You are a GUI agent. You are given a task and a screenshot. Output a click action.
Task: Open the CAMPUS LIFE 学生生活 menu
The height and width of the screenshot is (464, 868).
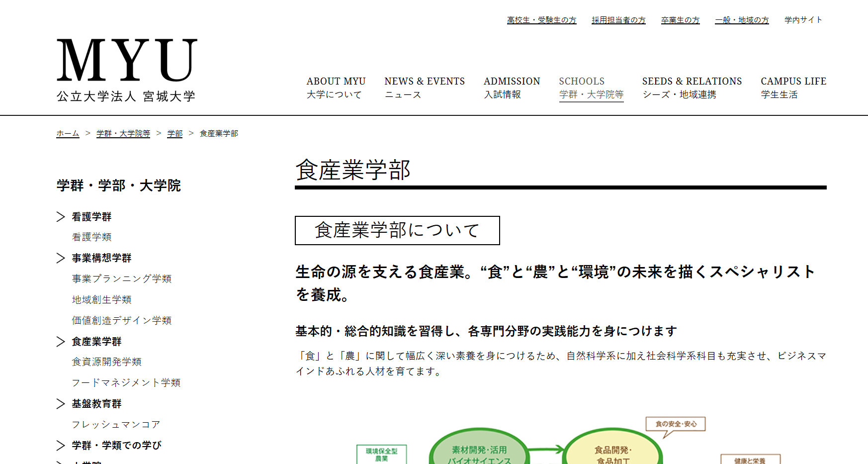tap(793, 88)
